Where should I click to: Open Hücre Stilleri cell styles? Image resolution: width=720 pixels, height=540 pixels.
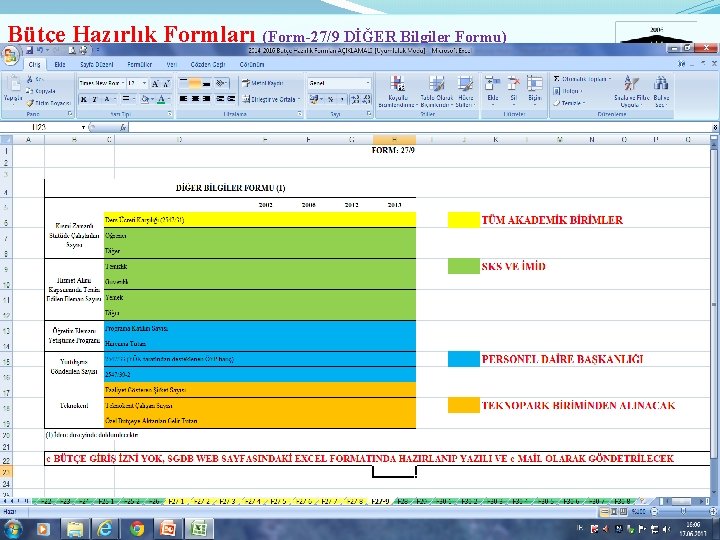coord(465,91)
